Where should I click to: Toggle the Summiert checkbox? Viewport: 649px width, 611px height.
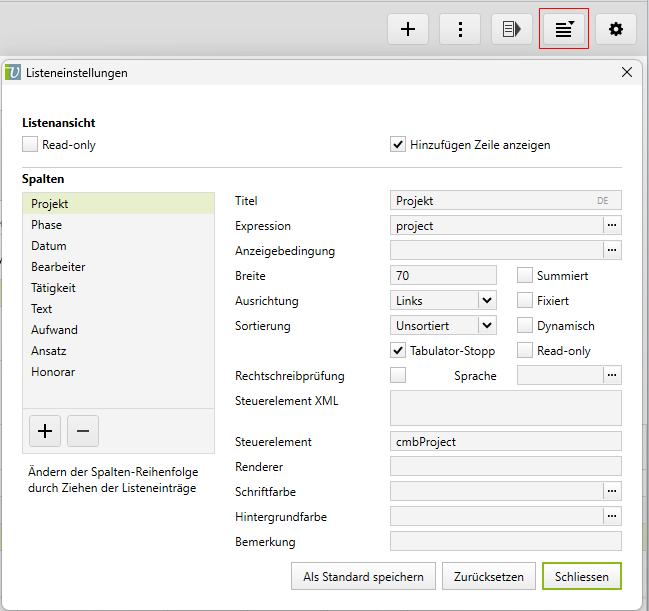pos(525,275)
